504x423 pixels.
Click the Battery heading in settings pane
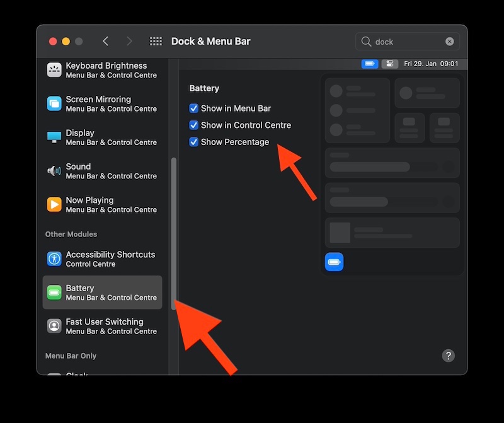click(x=204, y=88)
